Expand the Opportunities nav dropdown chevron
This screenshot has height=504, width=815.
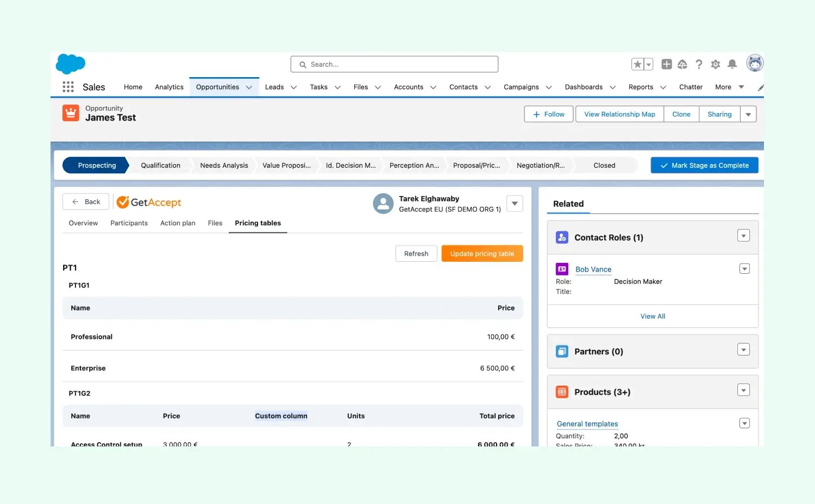[x=249, y=87]
